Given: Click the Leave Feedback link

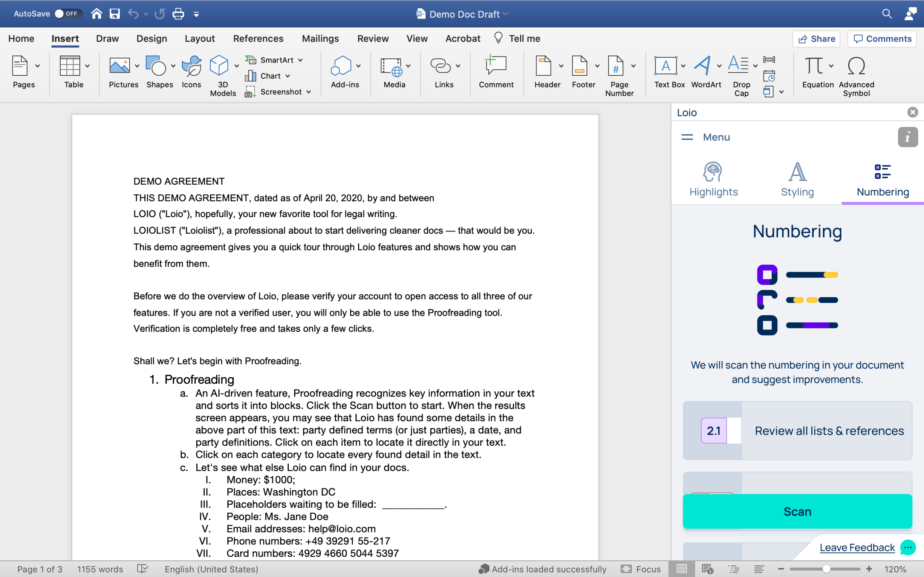Looking at the screenshot, I should pos(857,548).
